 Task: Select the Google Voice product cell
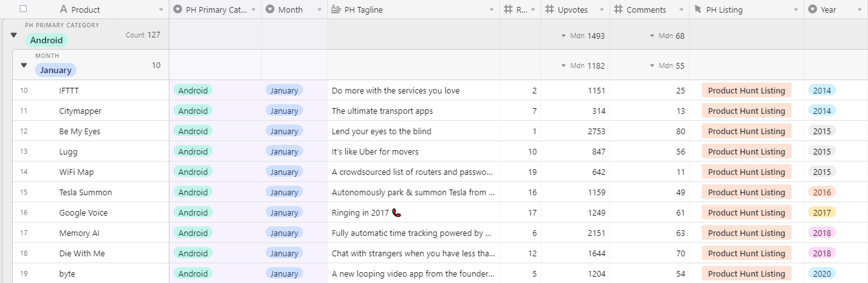pyautogui.click(x=91, y=212)
